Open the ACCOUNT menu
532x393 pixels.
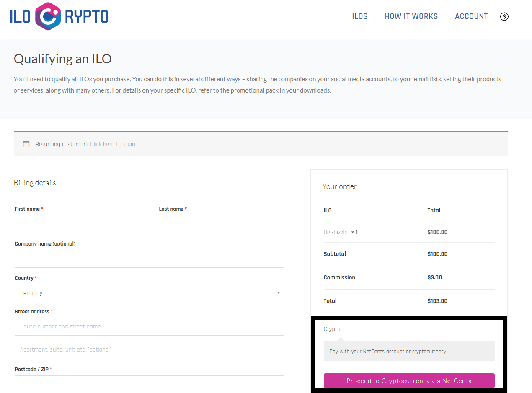[x=471, y=16]
